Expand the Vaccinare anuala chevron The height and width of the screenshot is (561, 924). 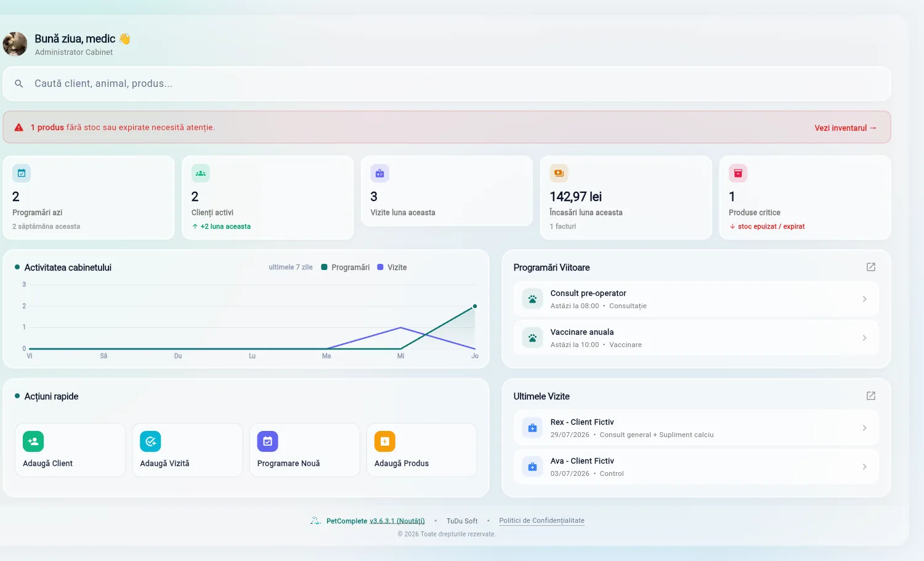click(x=865, y=338)
